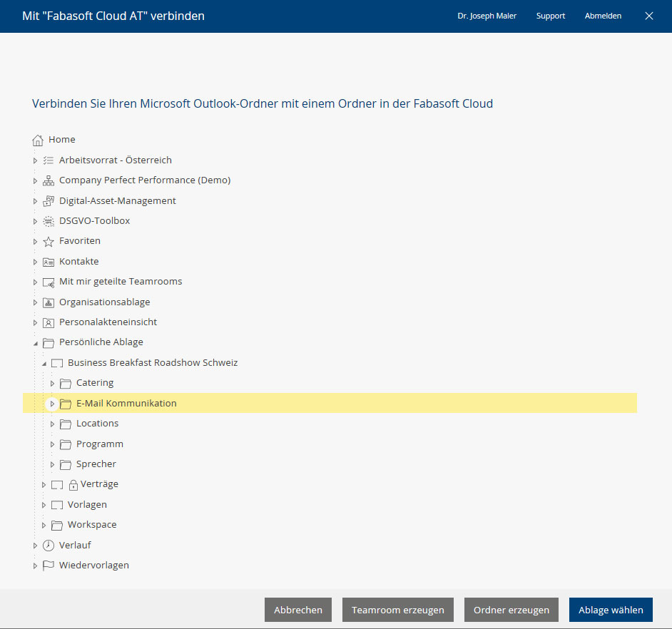
Task: Click the Abbrechen button
Action: coord(298,610)
